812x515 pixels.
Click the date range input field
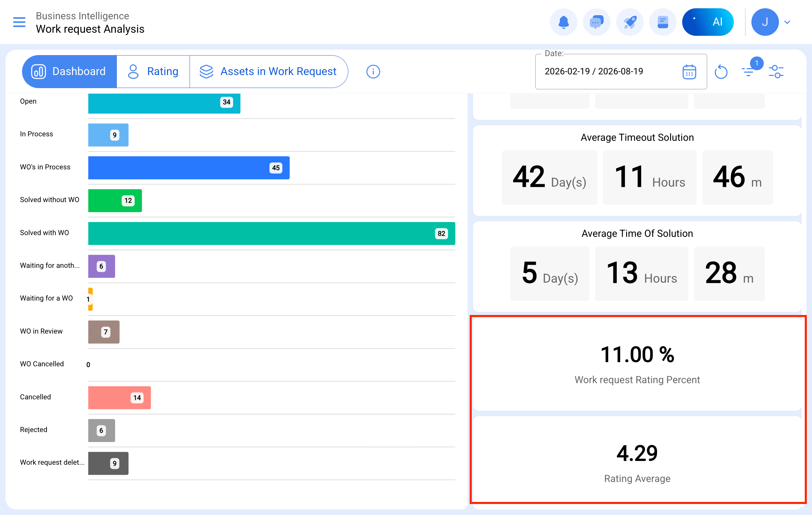click(621, 72)
